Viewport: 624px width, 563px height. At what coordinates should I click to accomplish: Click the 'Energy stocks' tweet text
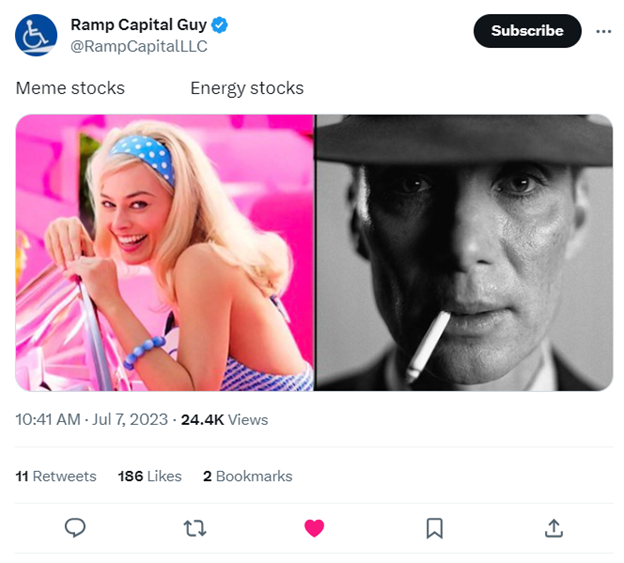247,88
